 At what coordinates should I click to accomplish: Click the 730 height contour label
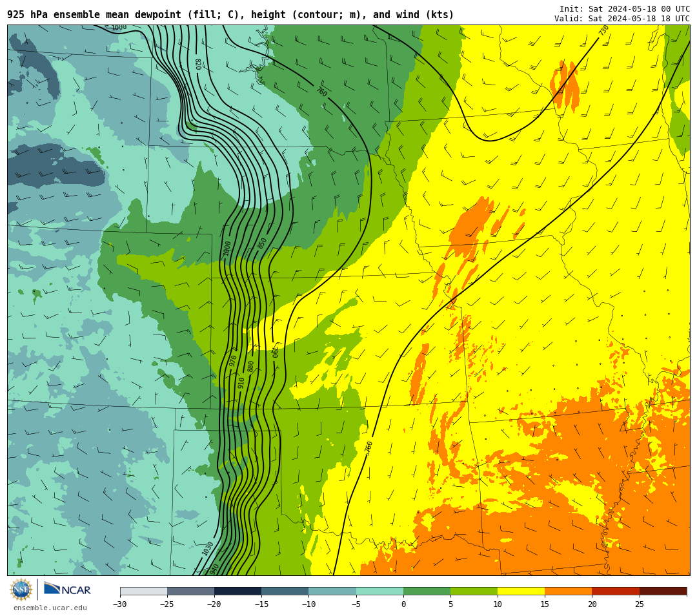point(603,31)
